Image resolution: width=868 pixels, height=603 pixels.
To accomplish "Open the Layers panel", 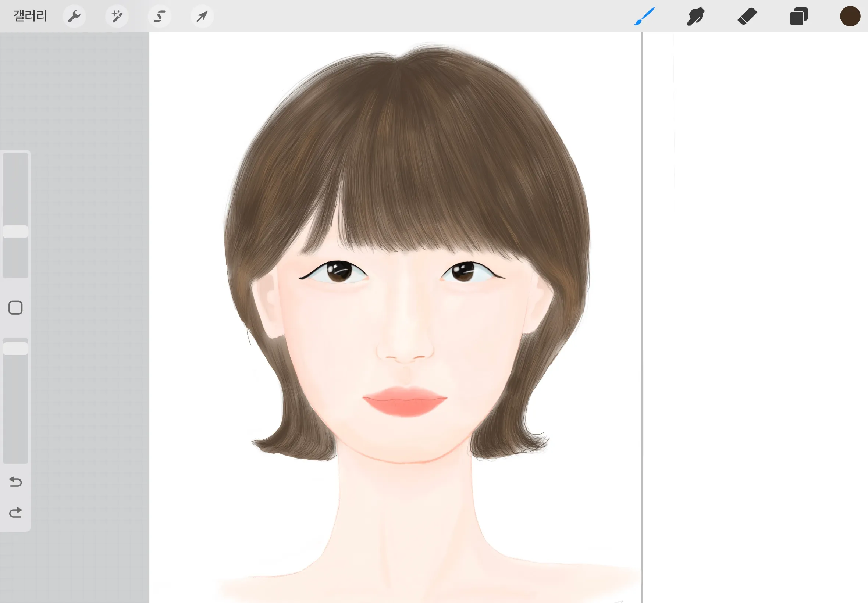I will 798,16.
